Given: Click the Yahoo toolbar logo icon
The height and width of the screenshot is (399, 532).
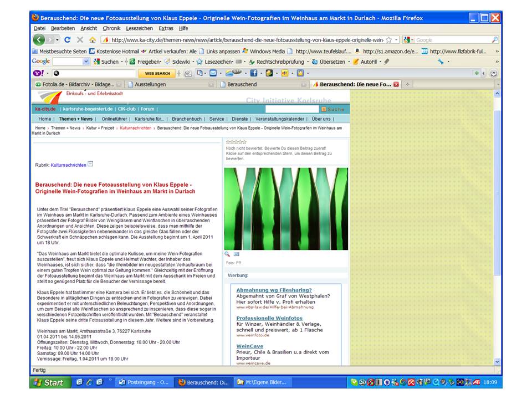Looking at the screenshot, I should (38, 73).
